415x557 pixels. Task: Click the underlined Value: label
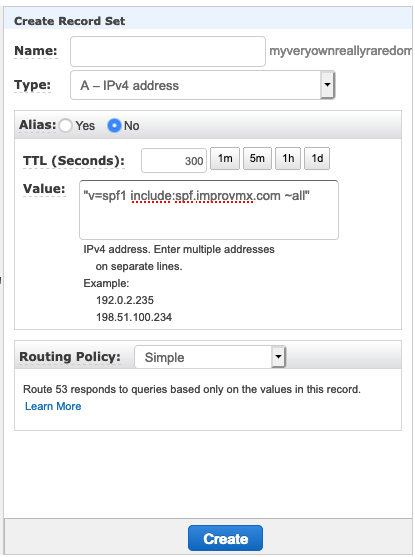[44, 189]
